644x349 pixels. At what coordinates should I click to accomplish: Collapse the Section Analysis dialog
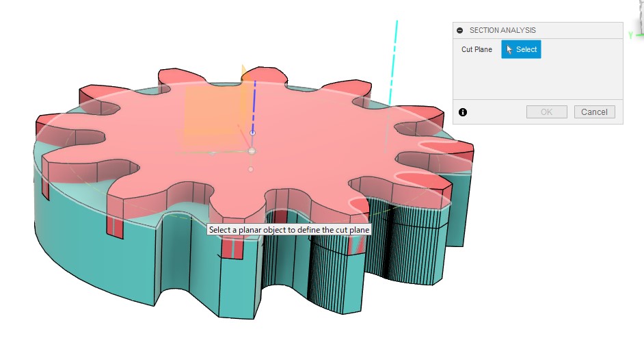(460, 31)
